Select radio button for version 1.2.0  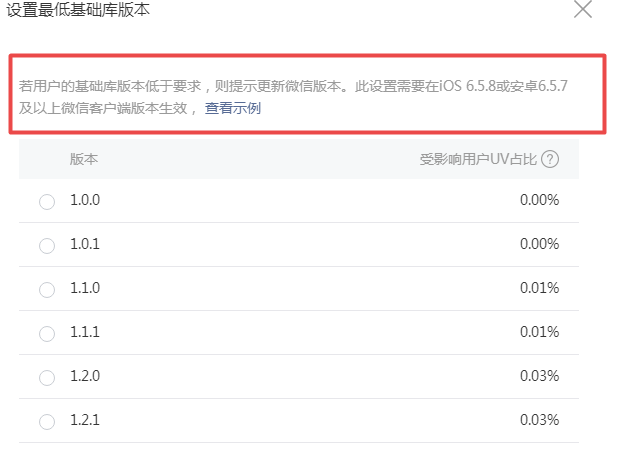tap(47, 378)
